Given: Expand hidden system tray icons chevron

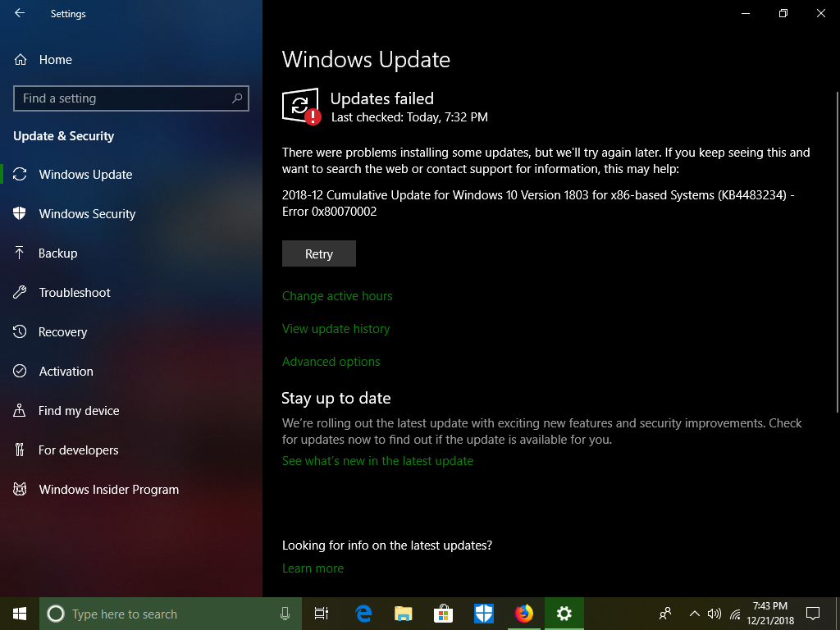Looking at the screenshot, I should pyautogui.click(x=694, y=614).
